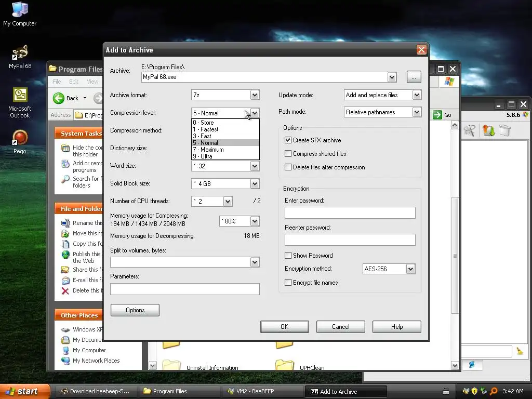Uncheck Create SFX archive checkbox
532x399 pixels.
(288, 140)
